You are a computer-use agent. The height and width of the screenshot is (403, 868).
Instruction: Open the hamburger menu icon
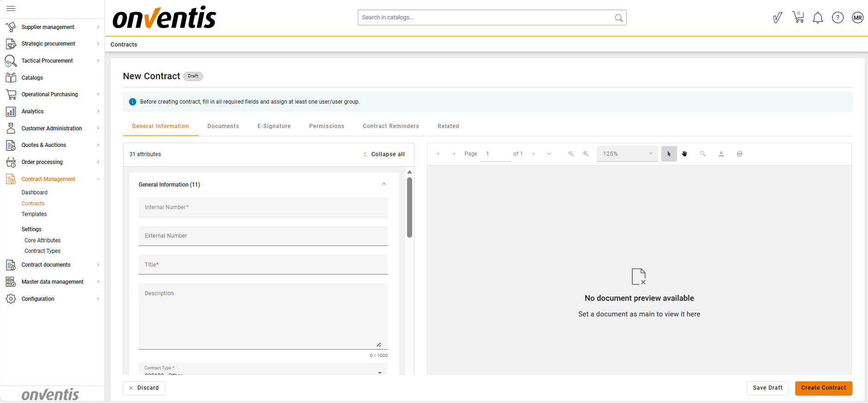pyautogui.click(x=11, y=8)
